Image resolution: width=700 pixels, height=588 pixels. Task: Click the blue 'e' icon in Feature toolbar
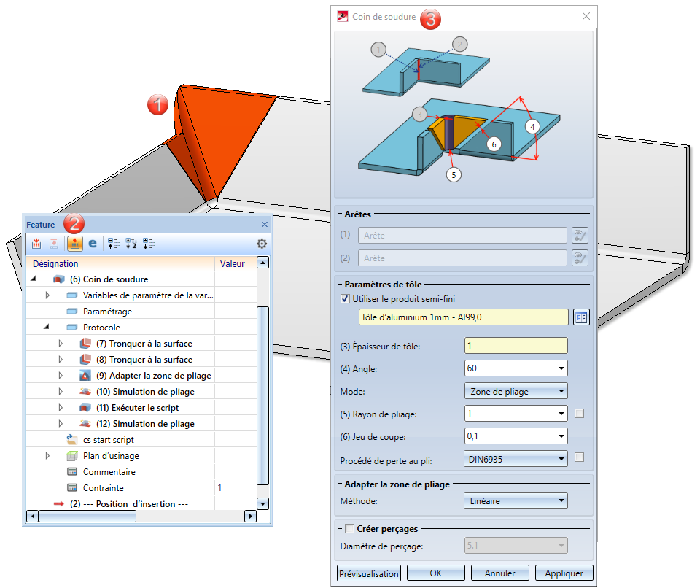(x=93, y=244)
